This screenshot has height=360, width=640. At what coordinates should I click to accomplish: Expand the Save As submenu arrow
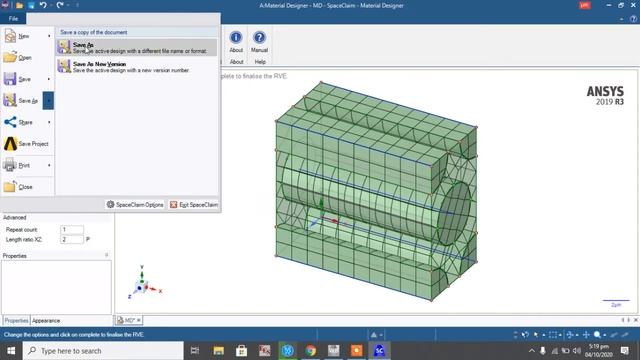(x=48, y=100)
